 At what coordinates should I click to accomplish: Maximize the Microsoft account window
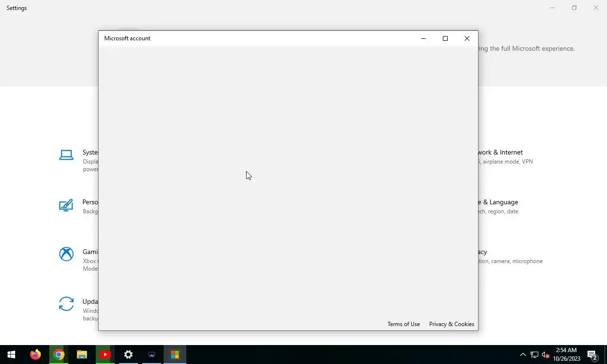445,38
